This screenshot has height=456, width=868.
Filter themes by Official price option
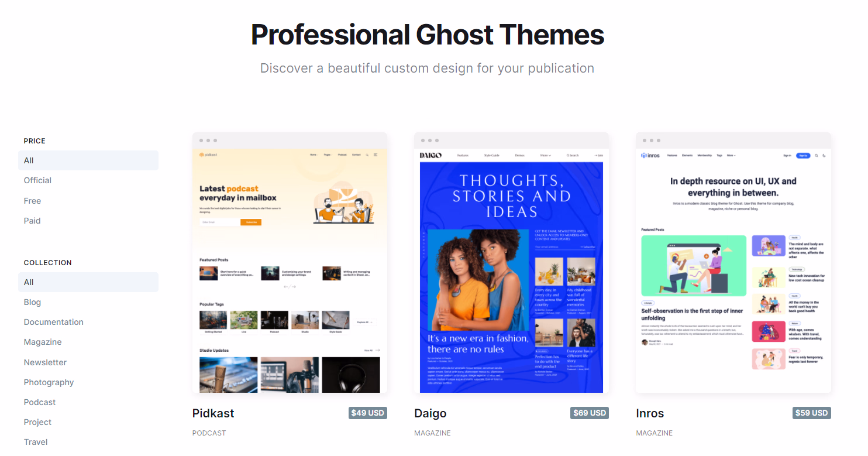[x=37, y=180]
